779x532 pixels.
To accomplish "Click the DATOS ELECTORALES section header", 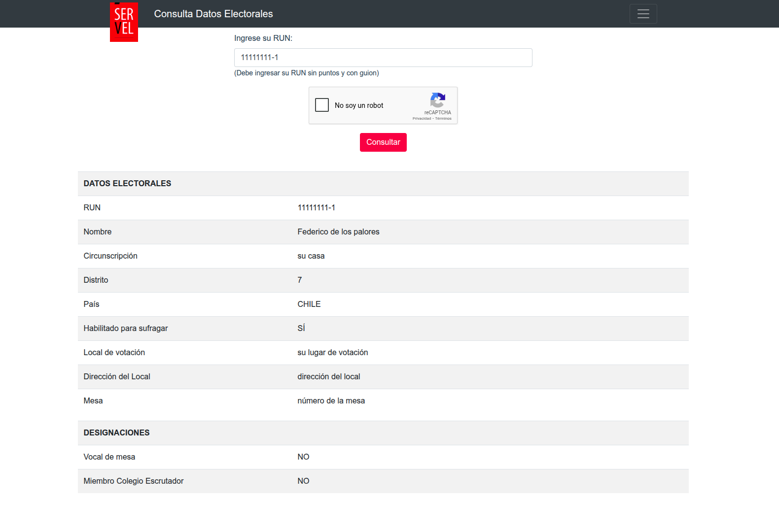I will [127, 183].
